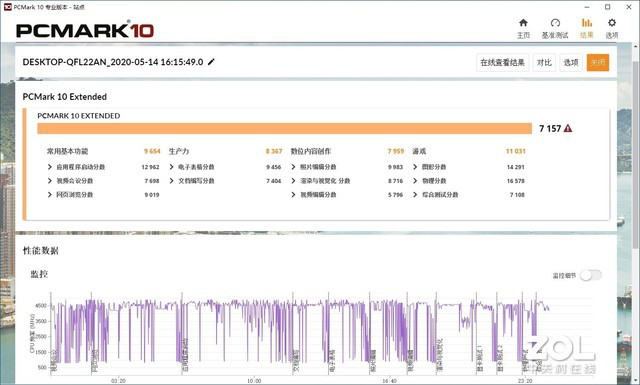640x385 pixels.
Task: Click the 生产力 score 8 367
Action: [x=274, y=151]
